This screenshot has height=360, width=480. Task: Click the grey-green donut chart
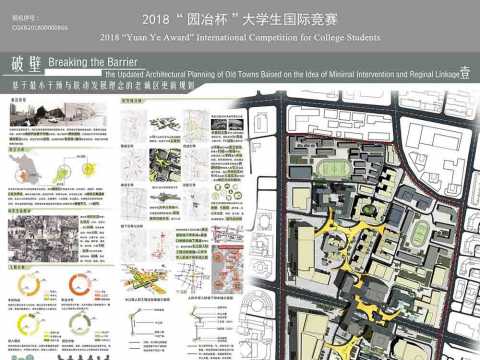[x=79, y=324]
